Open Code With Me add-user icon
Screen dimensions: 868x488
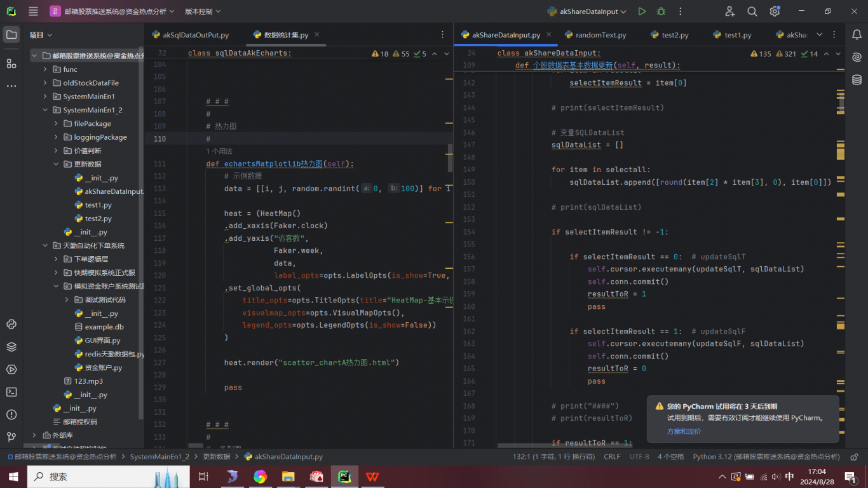coord(729,11)
